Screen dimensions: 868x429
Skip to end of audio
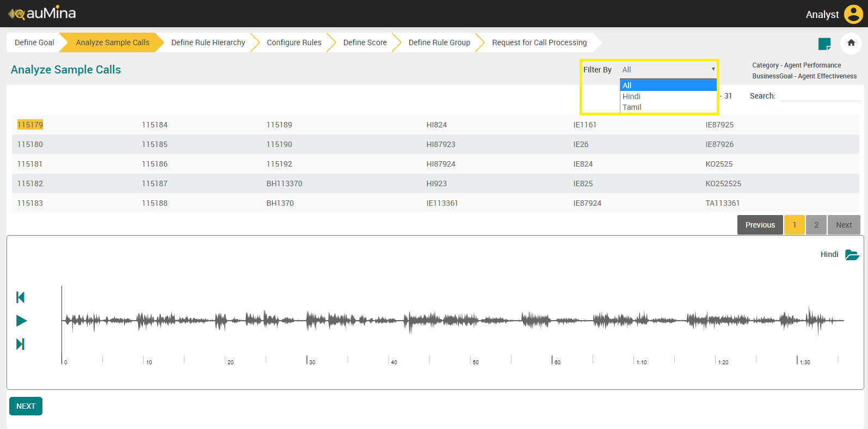point(21,344)
